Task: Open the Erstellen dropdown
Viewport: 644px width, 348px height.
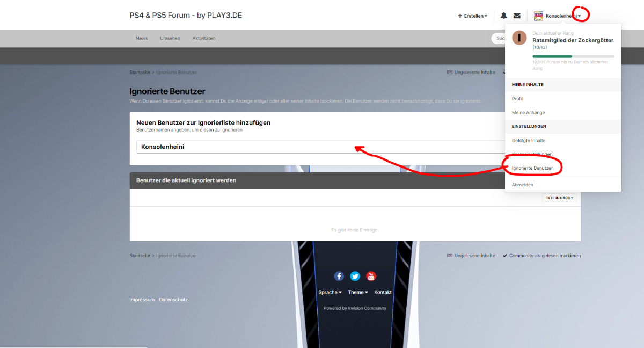Action: (472, 16)
